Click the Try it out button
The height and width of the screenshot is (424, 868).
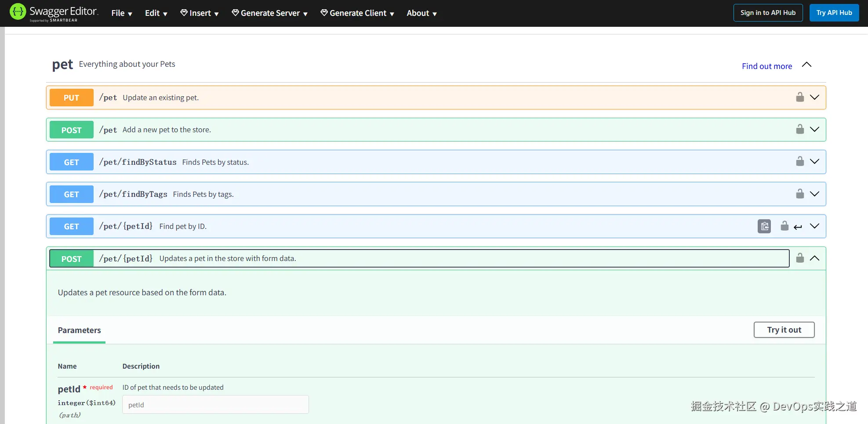784,330
